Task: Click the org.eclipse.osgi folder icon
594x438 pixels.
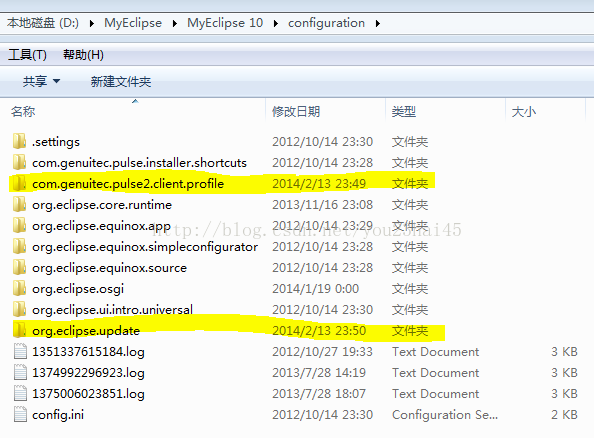Action: pyautogui.click(x=19, y=289)
